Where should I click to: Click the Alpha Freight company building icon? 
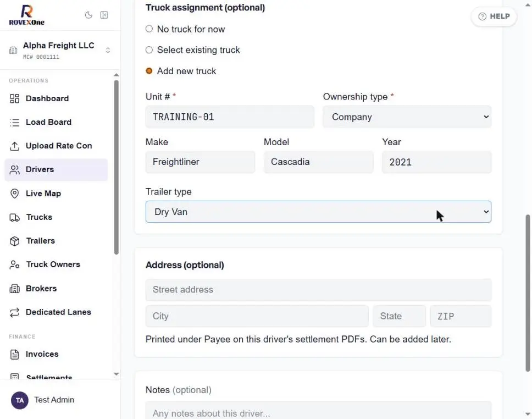(13, 50)
